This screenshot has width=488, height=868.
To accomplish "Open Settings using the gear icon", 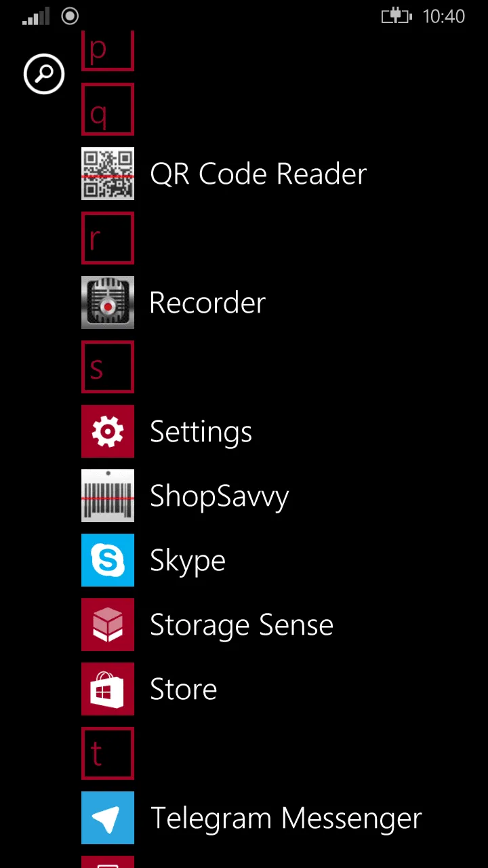I will pos(108,431).
